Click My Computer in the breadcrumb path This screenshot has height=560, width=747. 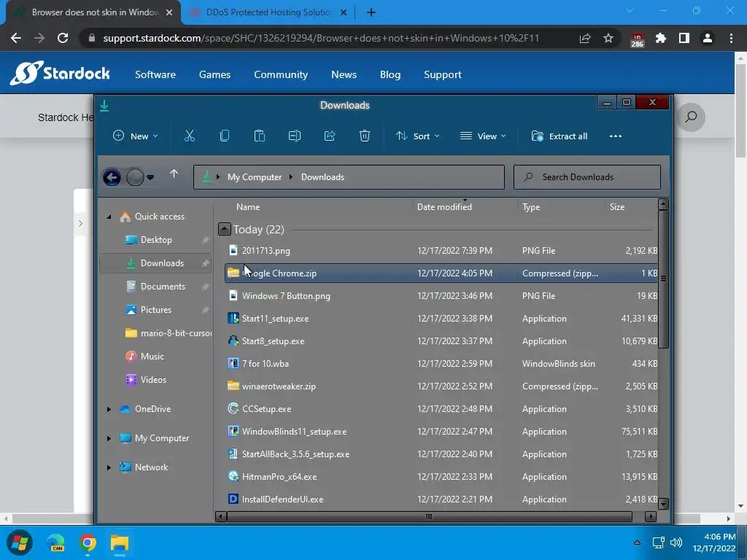tap(255, 177)
